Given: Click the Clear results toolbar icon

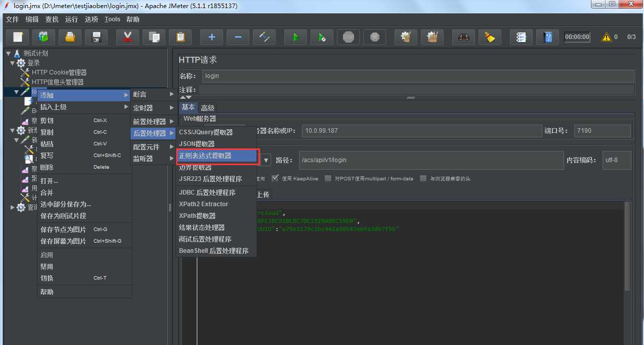Looking at the screenshot, I should pos(405,37).
